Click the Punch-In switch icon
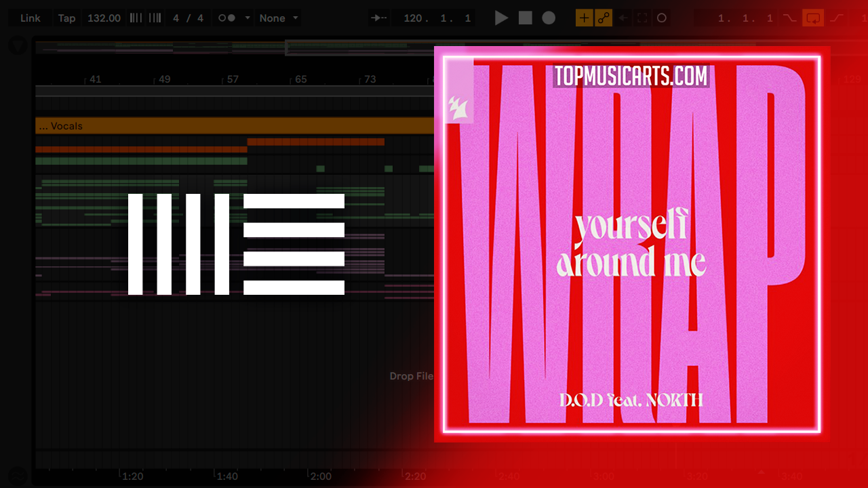868x488 pixels. click(789, 18)
